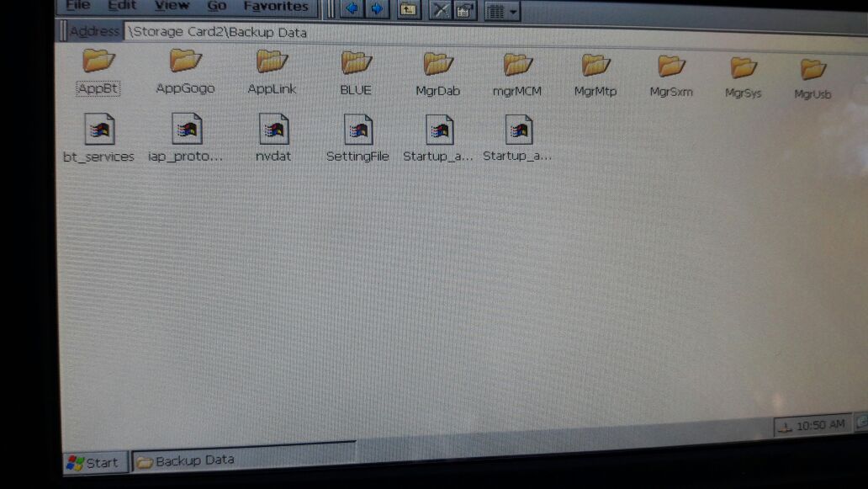
Task: Open the Properties toolbar icon
Action: (x=464, y=10)
